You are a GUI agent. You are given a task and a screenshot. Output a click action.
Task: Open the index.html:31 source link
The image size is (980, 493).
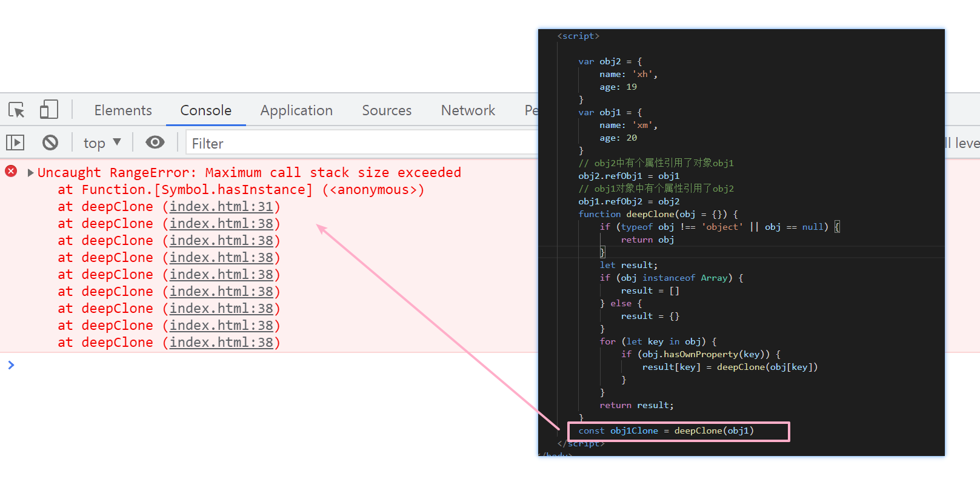221,207
